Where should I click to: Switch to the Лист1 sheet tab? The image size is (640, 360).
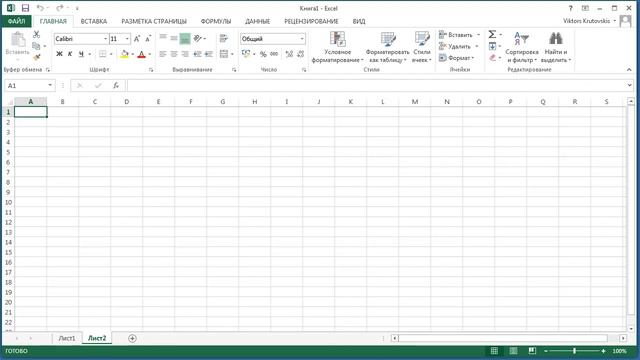click(x=67, y=338)
